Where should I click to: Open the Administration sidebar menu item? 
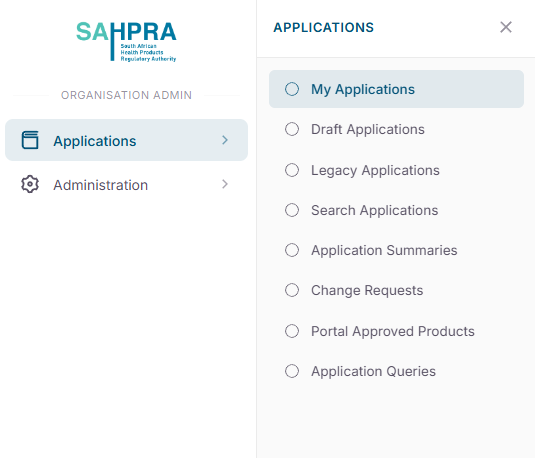click(x=126, y=184)
